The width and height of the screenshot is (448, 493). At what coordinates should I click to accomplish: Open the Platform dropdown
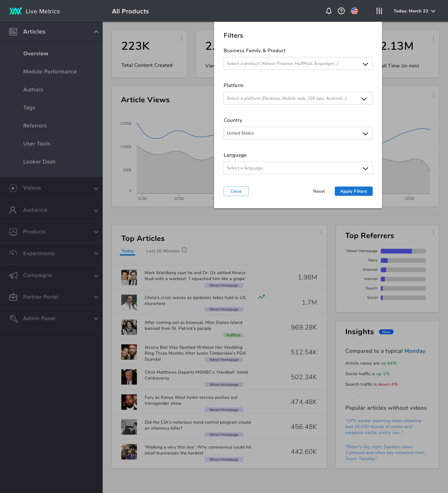(298, 98)
